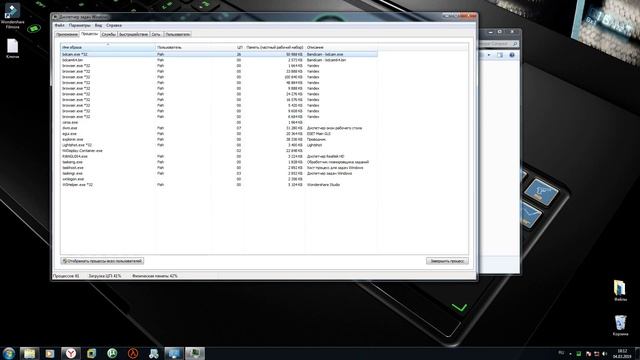
Task: Click Отображать процессы всех пользователей button
Action: pos(102,261)
